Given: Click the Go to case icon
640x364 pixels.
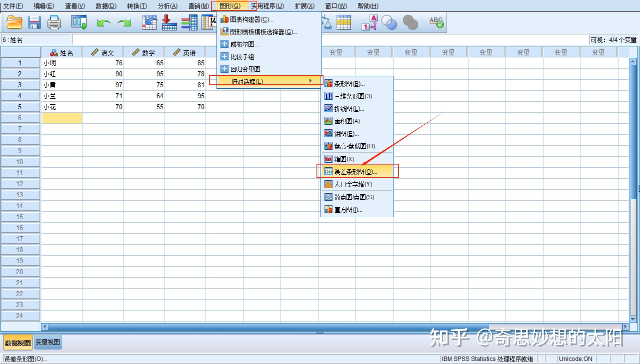Looking at the screenshot, I should 149,22.
